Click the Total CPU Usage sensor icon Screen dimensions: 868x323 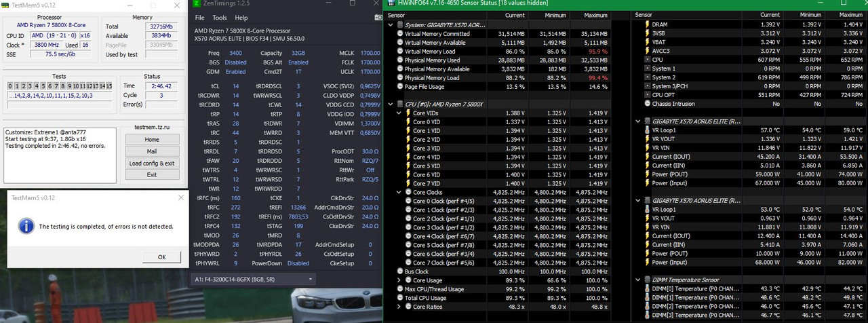click(x=399, y=298)
